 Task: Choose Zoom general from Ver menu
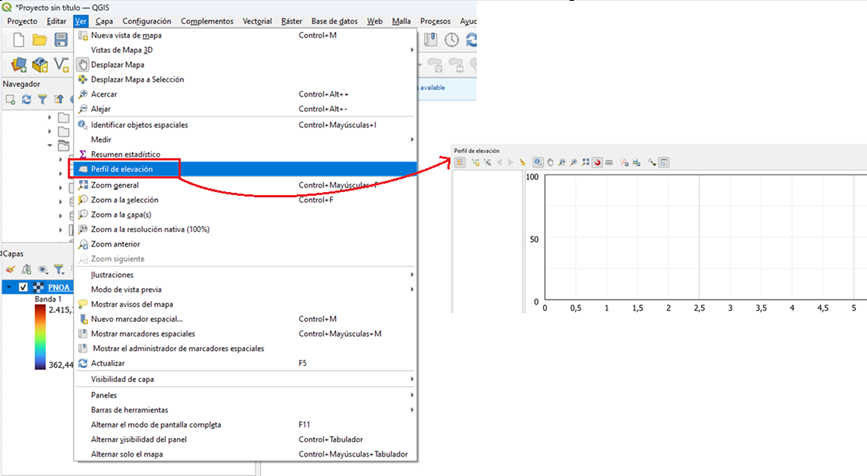tap(114, 185)
